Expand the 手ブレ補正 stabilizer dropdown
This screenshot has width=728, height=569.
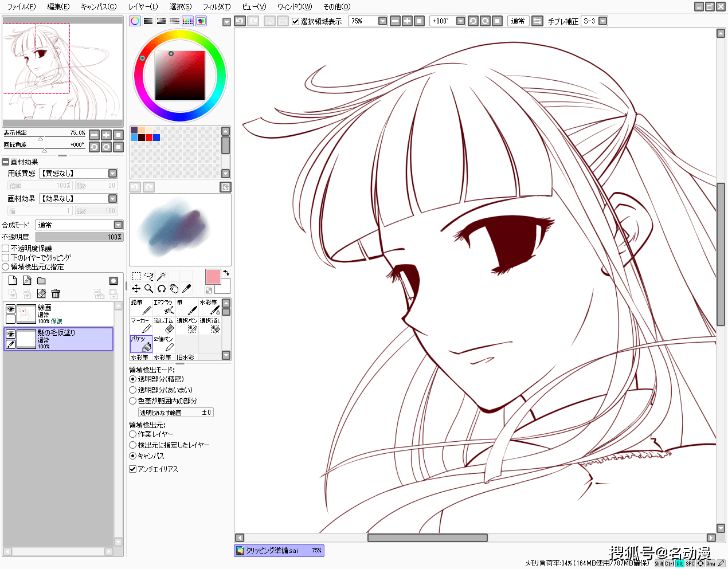pos(602,21)
